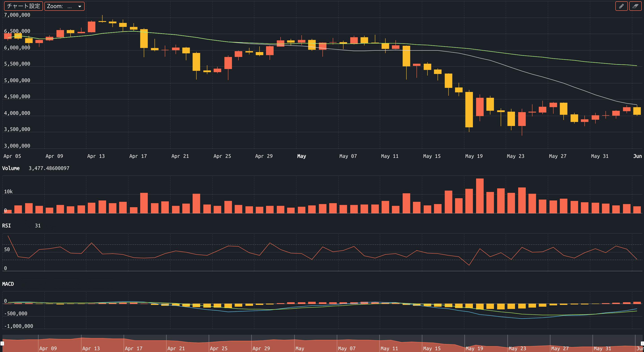644x352 pixels.
Task: Click the left handle of range navigator
Action: (x=2, y=343)
